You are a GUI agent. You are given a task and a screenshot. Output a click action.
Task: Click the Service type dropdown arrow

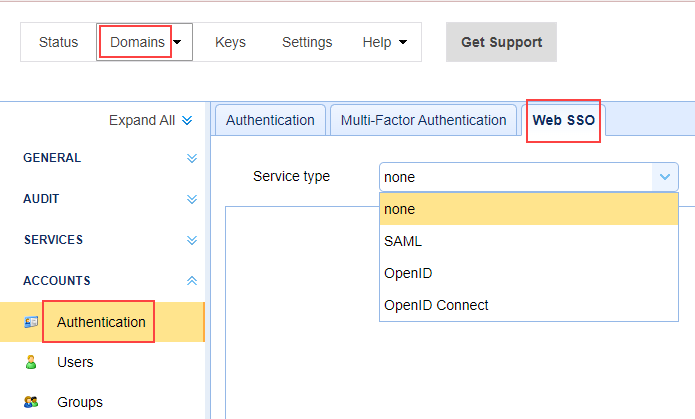pos(665,177)
